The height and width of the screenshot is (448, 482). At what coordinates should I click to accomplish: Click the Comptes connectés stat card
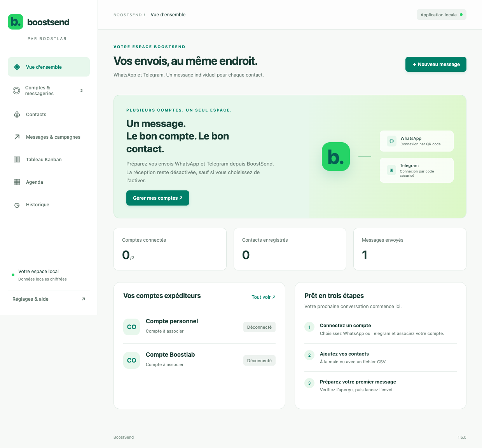click(x=170, y=249)
